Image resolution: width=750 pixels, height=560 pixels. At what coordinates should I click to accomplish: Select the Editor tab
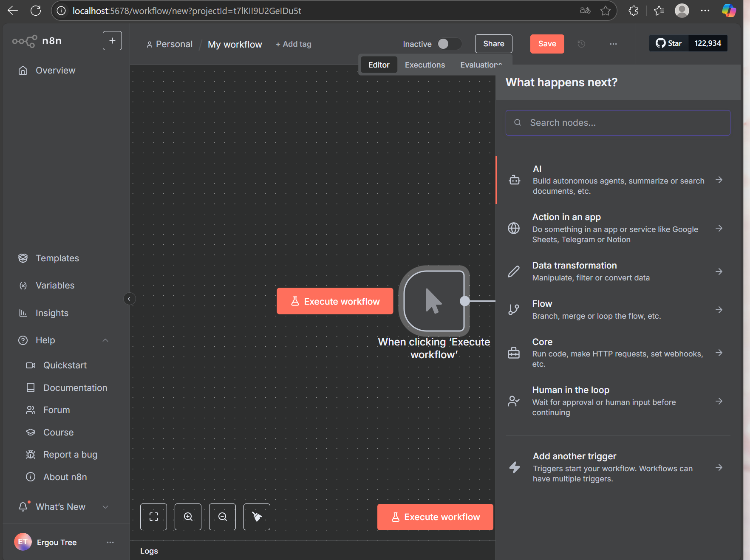click(x=379, y=65)
